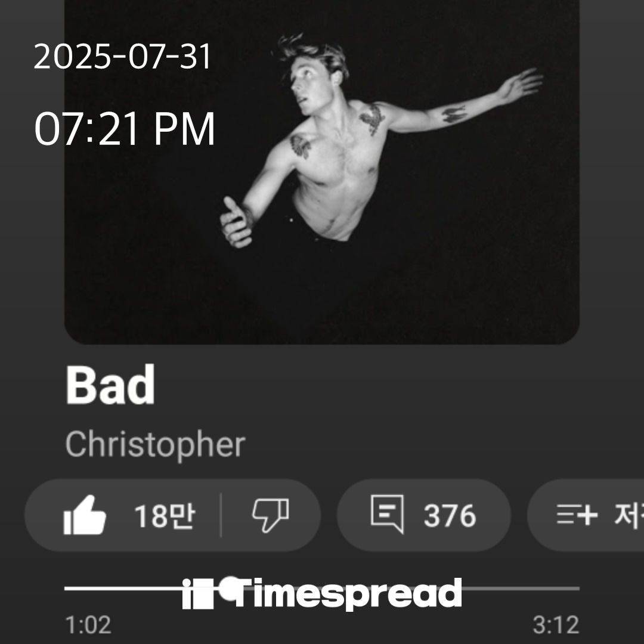Click the elapsed time 1:02

tap(88, 625)
